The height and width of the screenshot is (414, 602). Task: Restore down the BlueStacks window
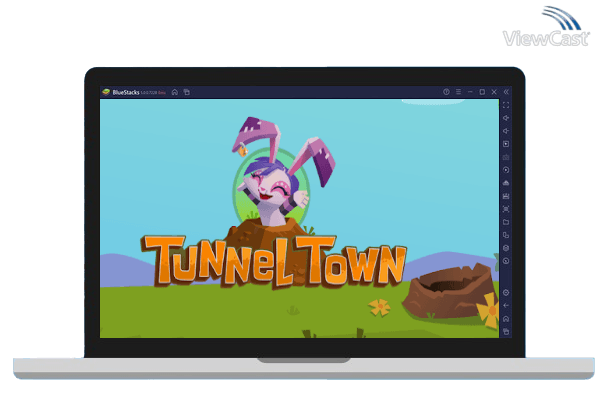click(482, 92)
